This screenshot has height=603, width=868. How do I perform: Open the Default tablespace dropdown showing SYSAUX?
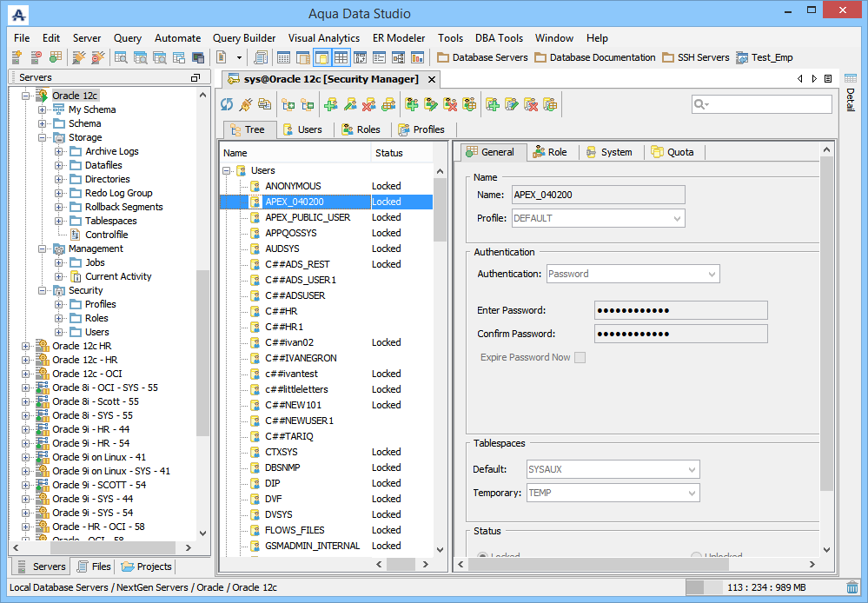[613, 469]
